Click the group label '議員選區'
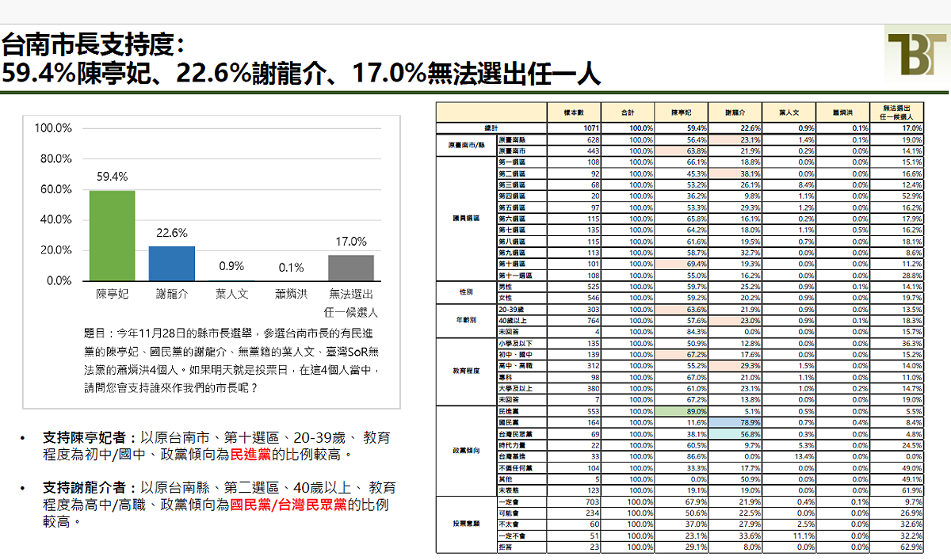This screenshot has width=951, height=560. [x=466, y=219]
